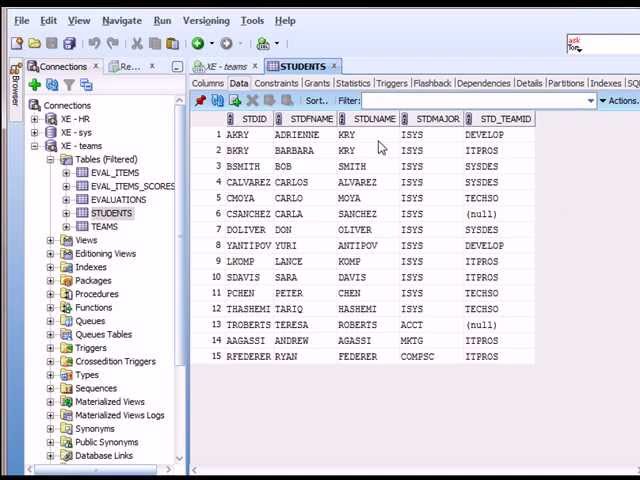Click the Cut scissors icon

[137, 43]
